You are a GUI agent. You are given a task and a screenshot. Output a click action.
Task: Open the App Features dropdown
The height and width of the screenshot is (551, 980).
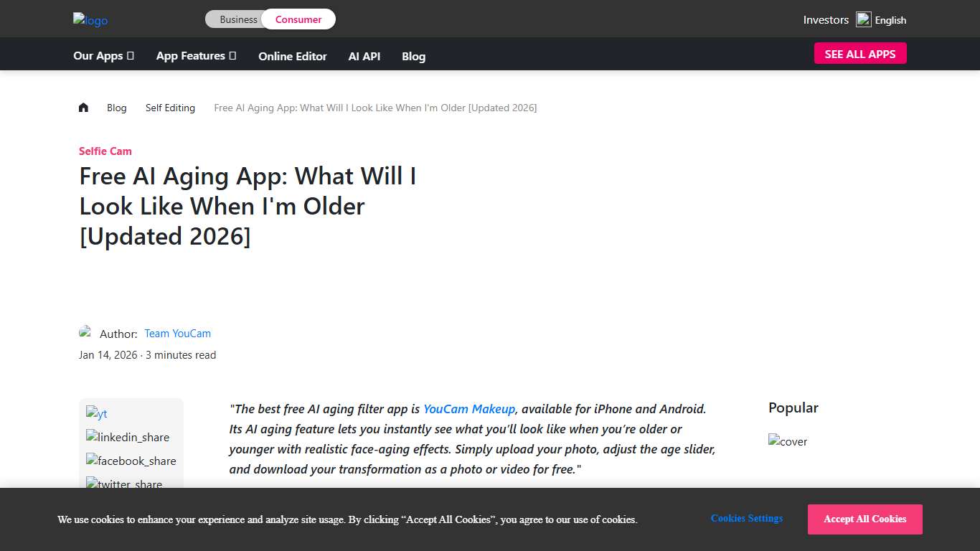(196, 55)
